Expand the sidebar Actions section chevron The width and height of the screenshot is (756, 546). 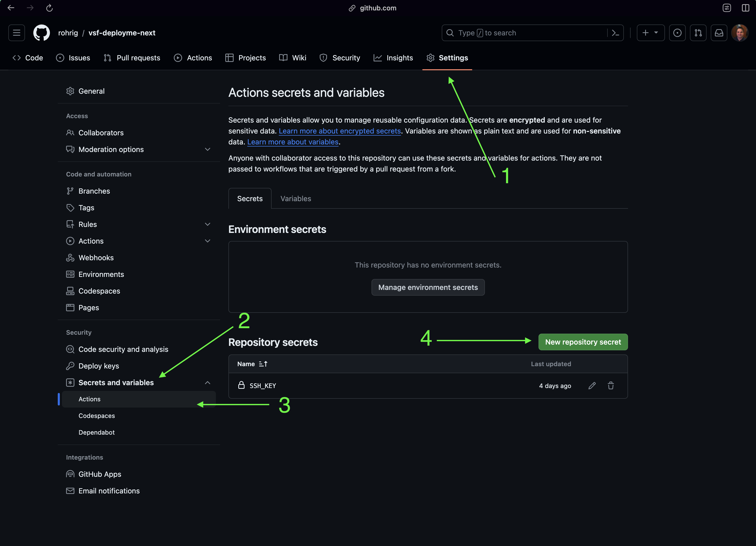[x=207, y=241]
